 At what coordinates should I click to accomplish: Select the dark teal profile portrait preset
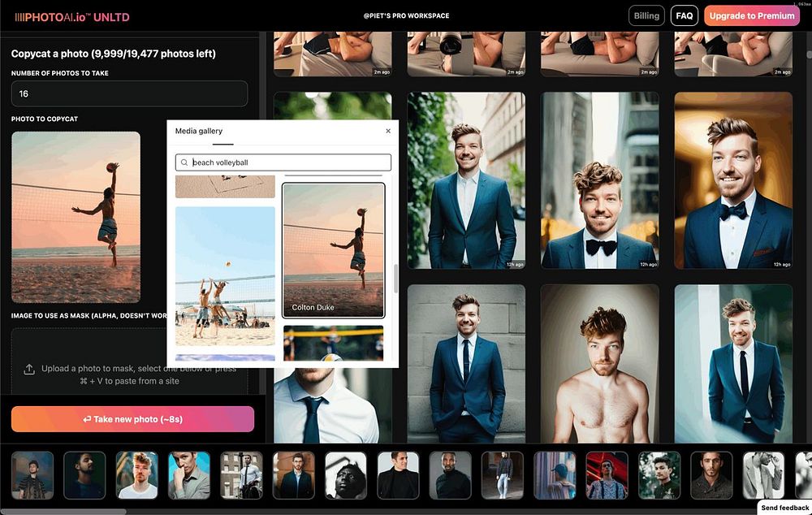pos(84,475)
